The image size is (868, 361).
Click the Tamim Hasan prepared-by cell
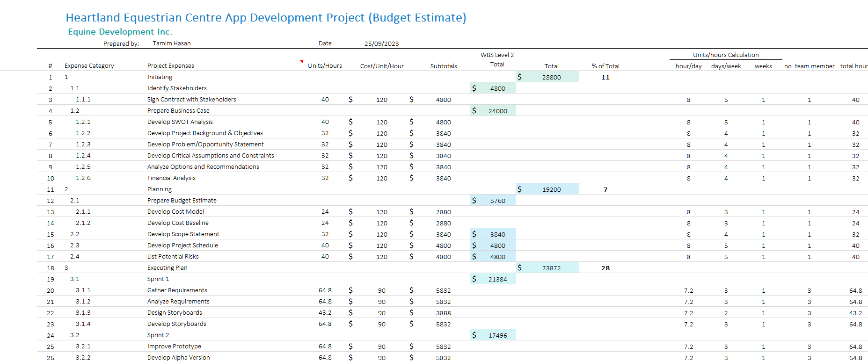171,43
